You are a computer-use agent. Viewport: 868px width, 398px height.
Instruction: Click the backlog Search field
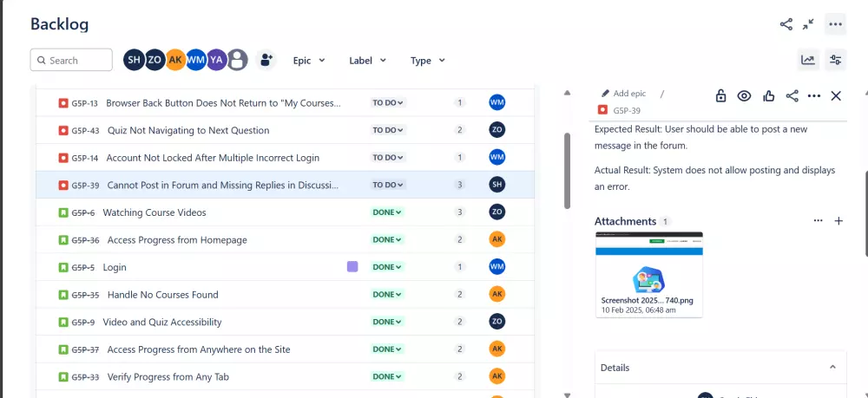pyautogui.click(x=71, y=60)
